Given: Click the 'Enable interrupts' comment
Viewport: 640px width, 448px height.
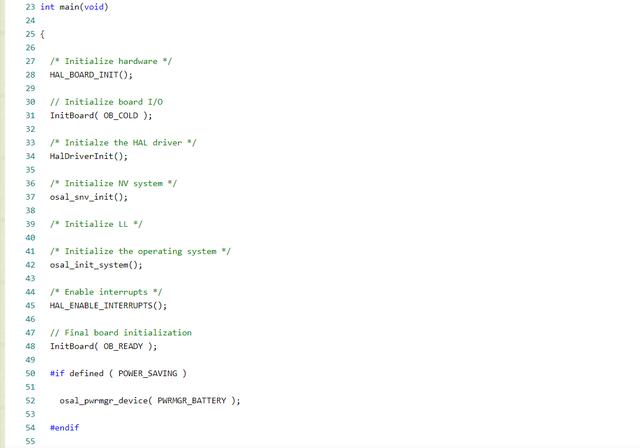Looking at the screenshot, I should [x=106, y=292].
